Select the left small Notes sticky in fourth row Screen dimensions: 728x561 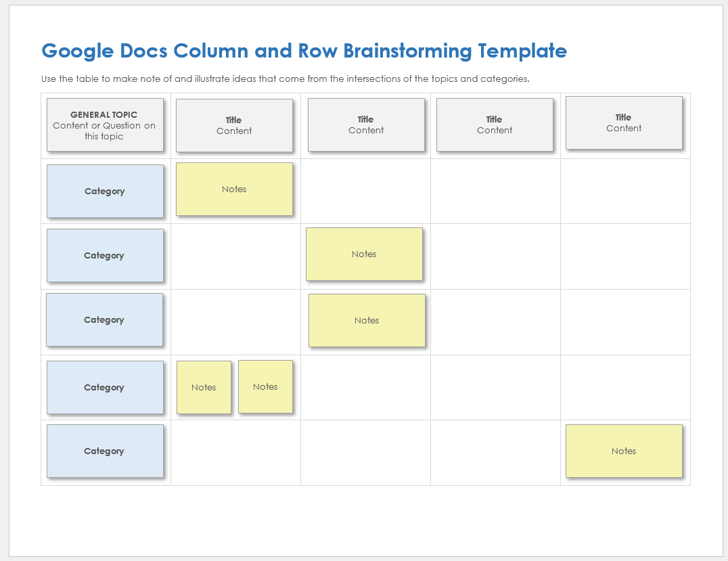click(204, 387)
